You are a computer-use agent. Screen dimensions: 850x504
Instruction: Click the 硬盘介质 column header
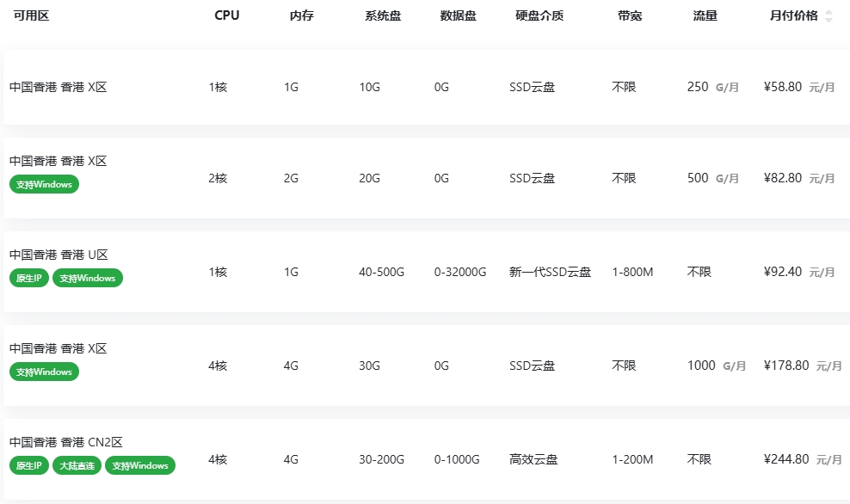[x=539, y=15]
